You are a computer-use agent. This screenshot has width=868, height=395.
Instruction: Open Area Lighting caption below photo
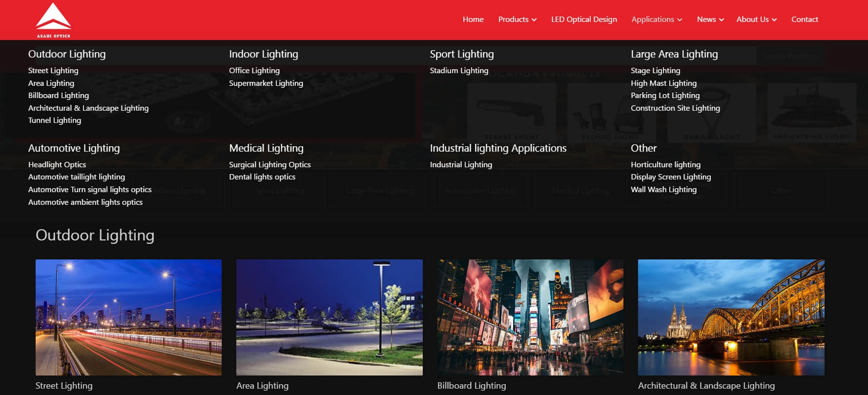[262, 386]
